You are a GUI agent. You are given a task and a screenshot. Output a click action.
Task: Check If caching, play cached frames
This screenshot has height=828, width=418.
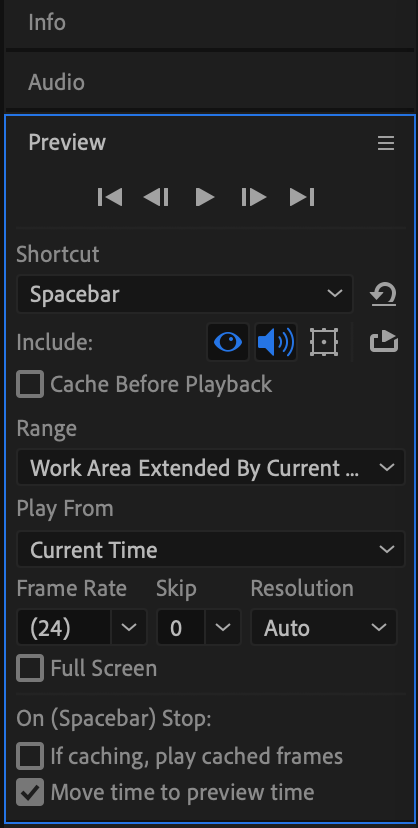(x=30, y=756)
